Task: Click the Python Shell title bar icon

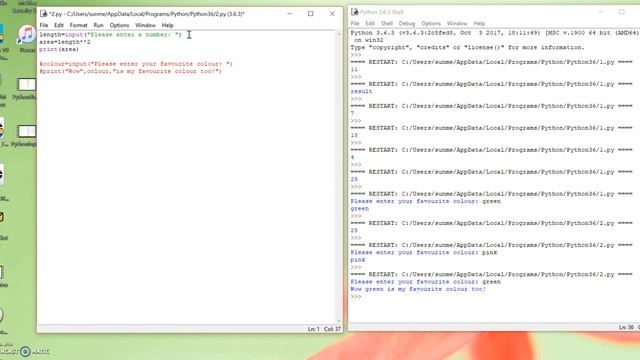Action: pyautogui.click(x=354, y=12)
